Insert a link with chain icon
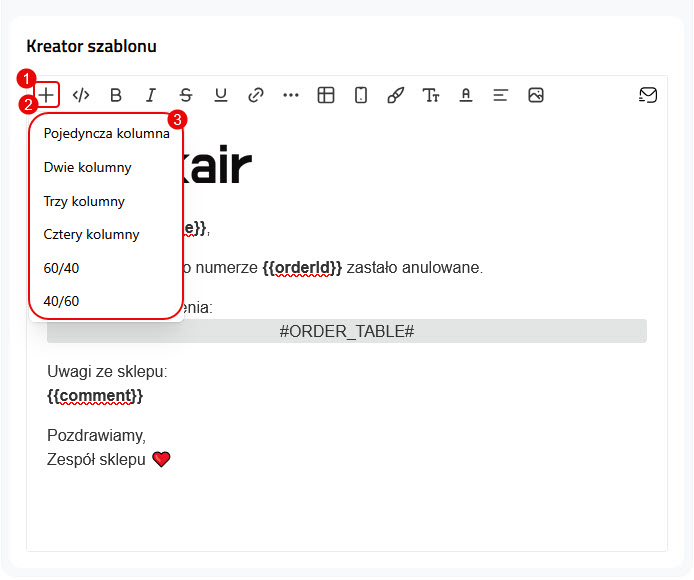Image resolution: width=694 pixels, height=580 pixels. point(256,95)
